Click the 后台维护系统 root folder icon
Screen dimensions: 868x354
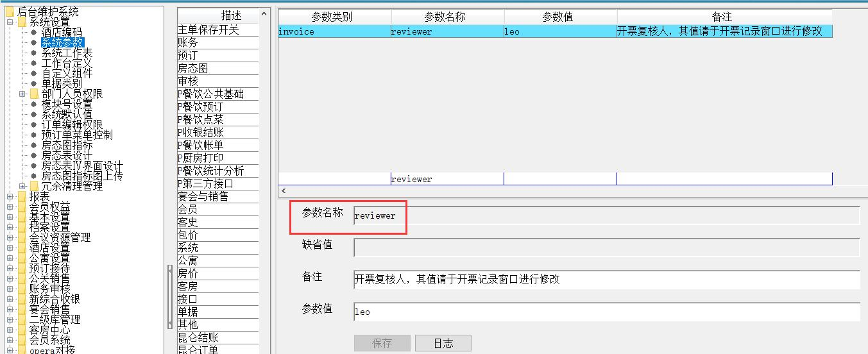click(10, 12)
